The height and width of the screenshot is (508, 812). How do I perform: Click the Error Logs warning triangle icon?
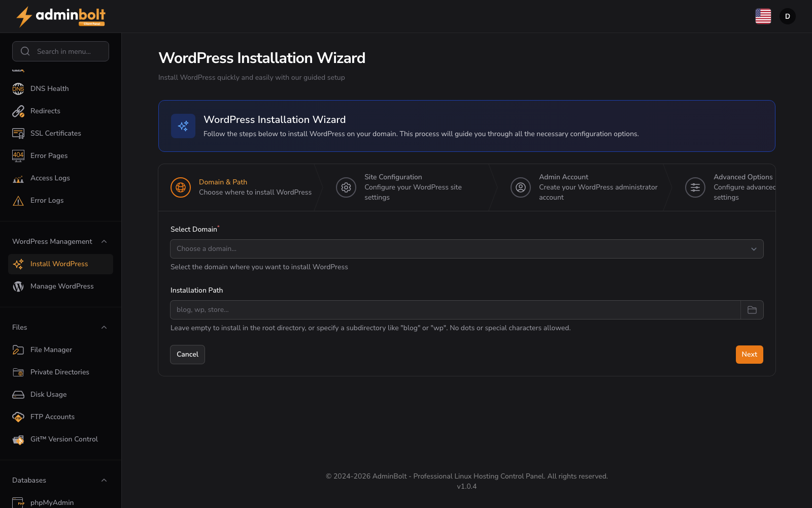click(x=18, y=200)
